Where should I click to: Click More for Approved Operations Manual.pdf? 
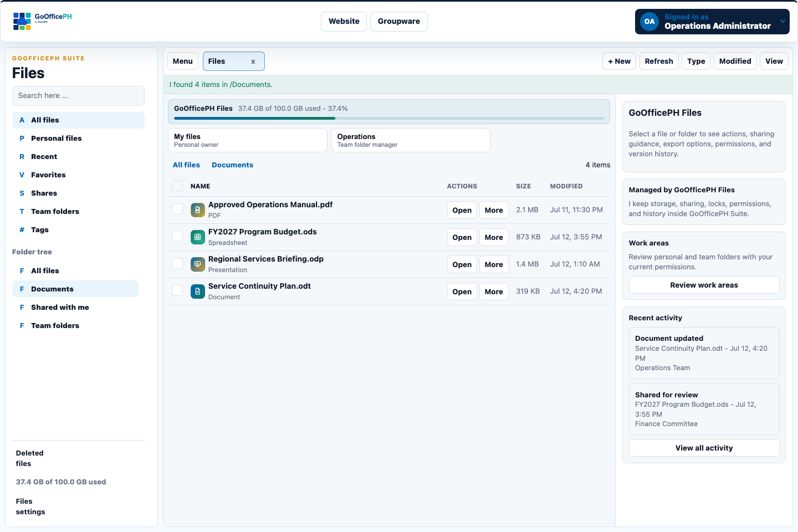[x=494, y=210]
